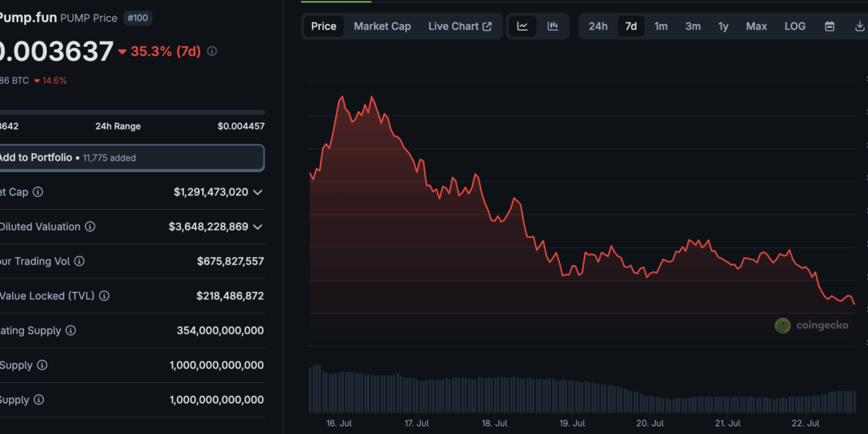Click the 22. Jul axis label
868x434 pixels.
pyautogui.click(x=805, y=423)
